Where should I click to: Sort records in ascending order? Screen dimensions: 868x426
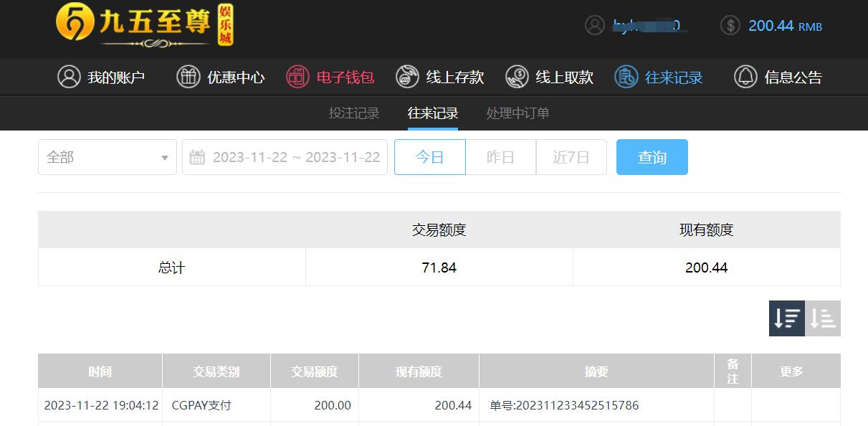(823, 318)
